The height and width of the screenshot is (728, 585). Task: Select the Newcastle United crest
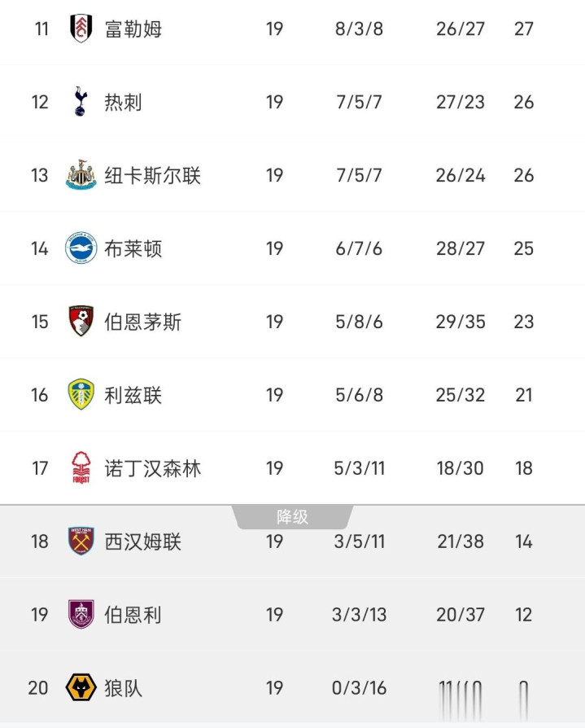[81, 175]
